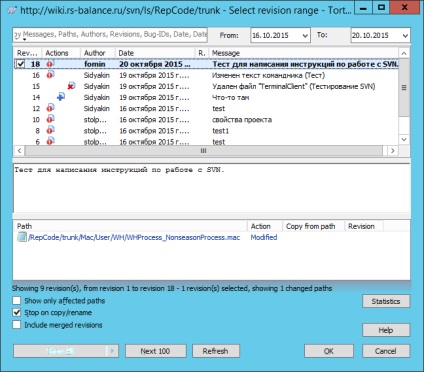Sort by the Author column header
The height and width of the screenshot is (372, 424).
tap(98, 53)
